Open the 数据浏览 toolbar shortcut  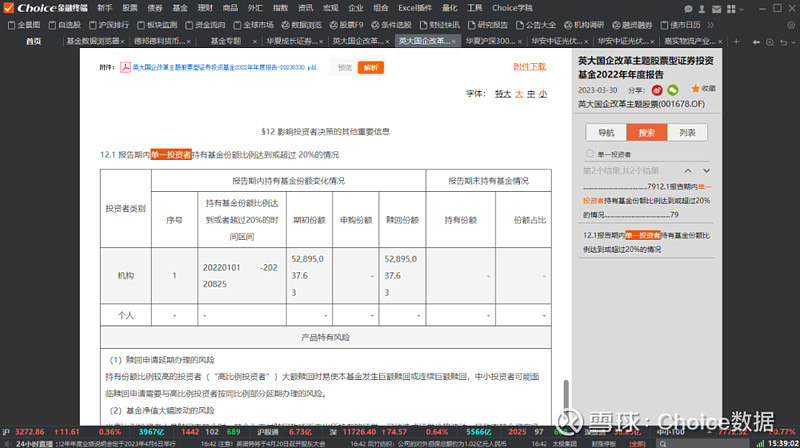[x=302, y=25]
